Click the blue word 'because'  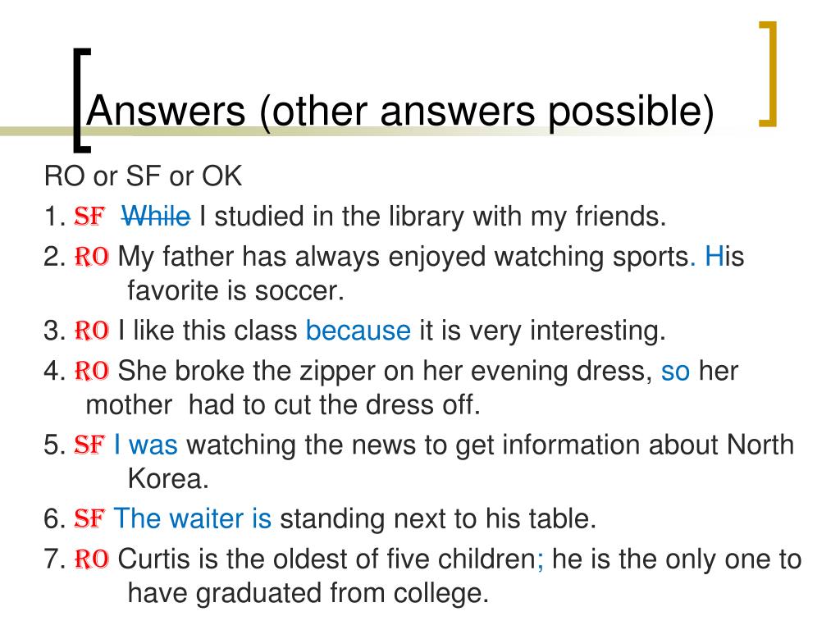(358, 331)
